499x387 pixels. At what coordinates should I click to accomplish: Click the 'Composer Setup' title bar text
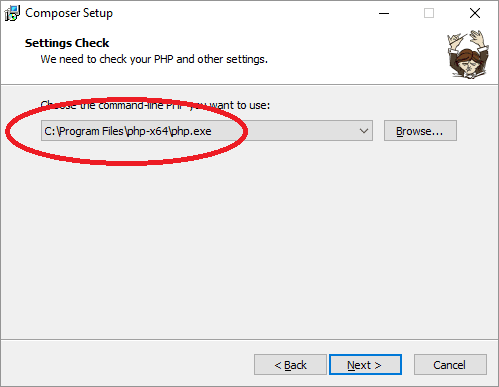pyautogui.click(x=69, y=13)
